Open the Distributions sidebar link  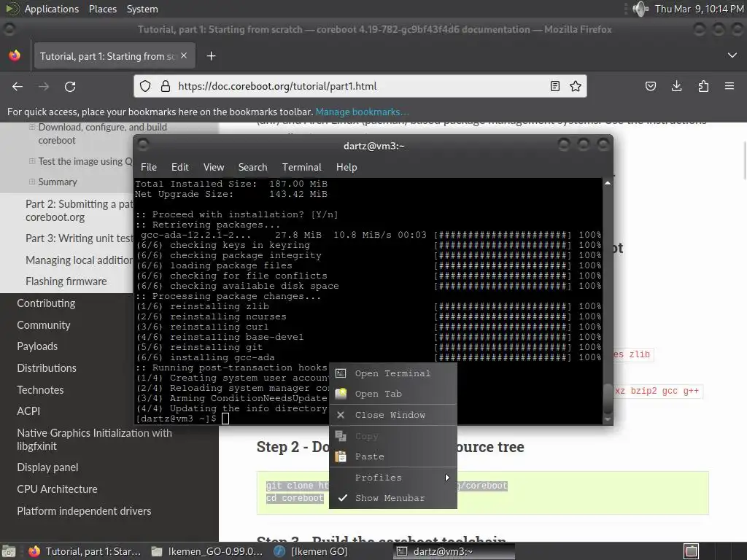tap(47, 368)
